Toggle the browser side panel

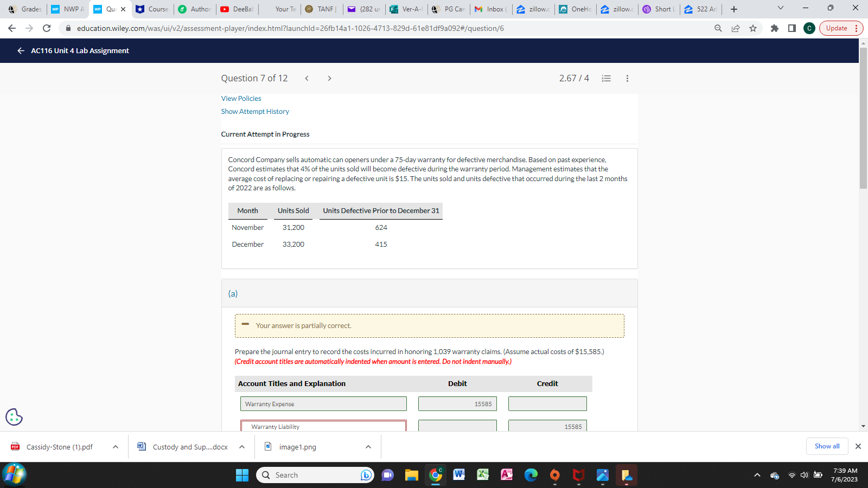[x=792, y=28]
